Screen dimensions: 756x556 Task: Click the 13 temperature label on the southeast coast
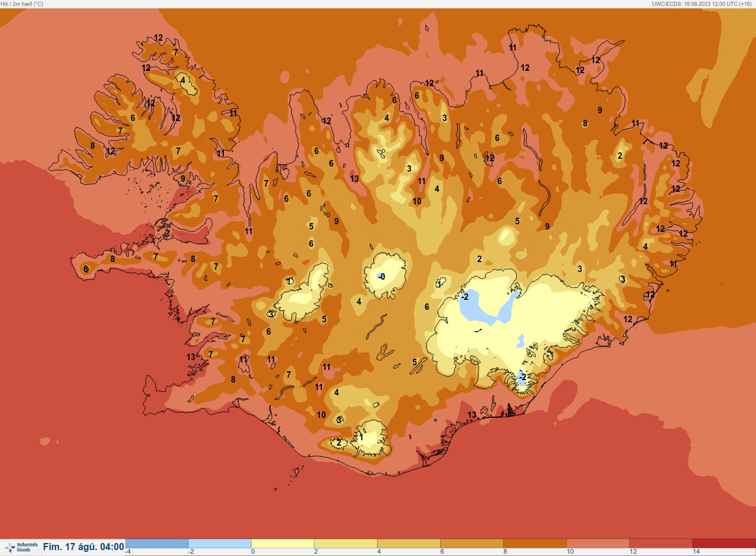[472, 415]
